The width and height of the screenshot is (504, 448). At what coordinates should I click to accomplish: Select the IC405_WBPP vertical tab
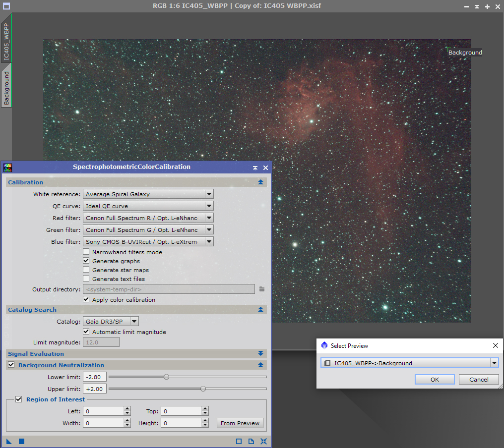(x=7, y=41)
